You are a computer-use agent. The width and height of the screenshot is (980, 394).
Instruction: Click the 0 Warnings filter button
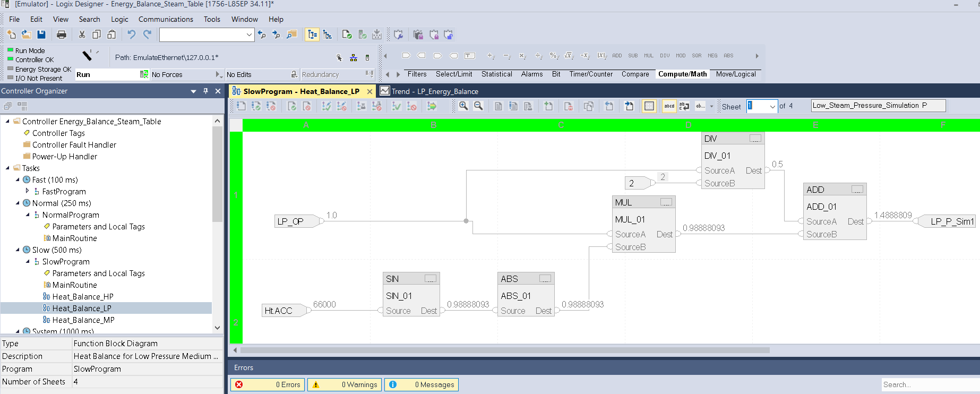pos(345,384)
